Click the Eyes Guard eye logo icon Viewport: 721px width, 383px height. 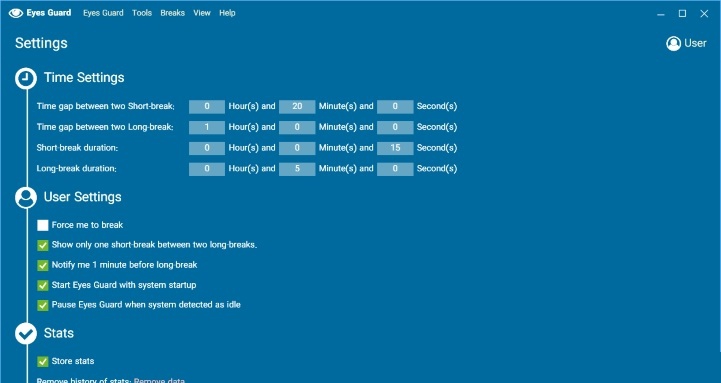pyautogui.click(x=16, y=13)
